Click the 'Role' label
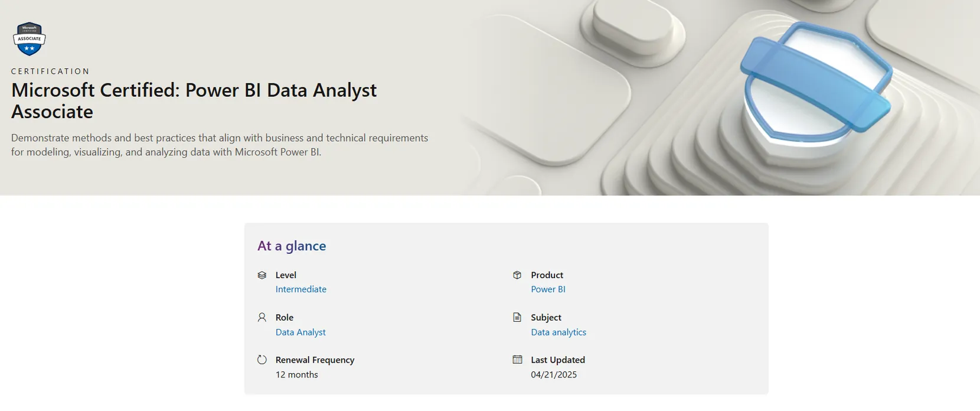Viewport: 980px width, 411px height. coord(285,318)
